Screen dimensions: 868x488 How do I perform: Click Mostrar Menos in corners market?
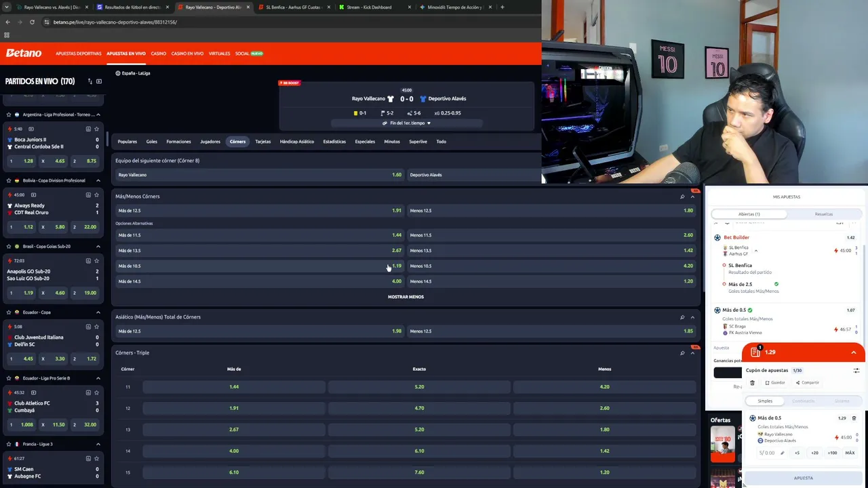pyautogui.click(x=406, y=297)
